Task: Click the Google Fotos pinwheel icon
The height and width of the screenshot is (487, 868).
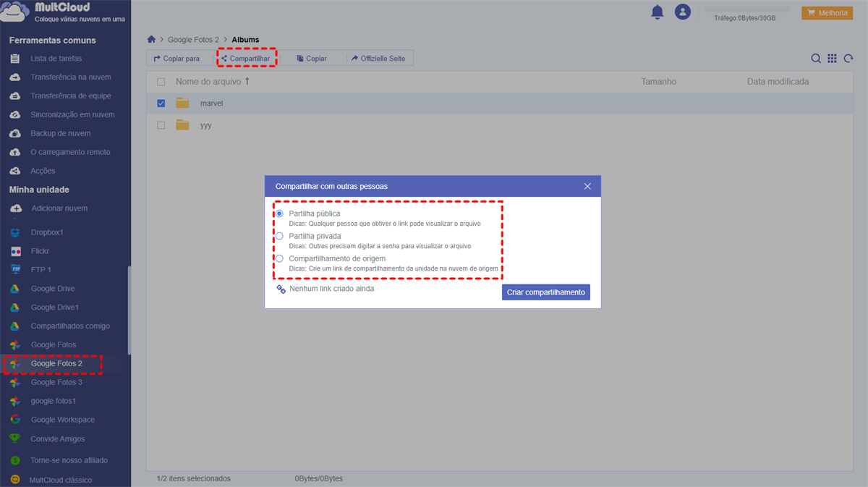Action: pyautogui.click(x=15, y=345)
